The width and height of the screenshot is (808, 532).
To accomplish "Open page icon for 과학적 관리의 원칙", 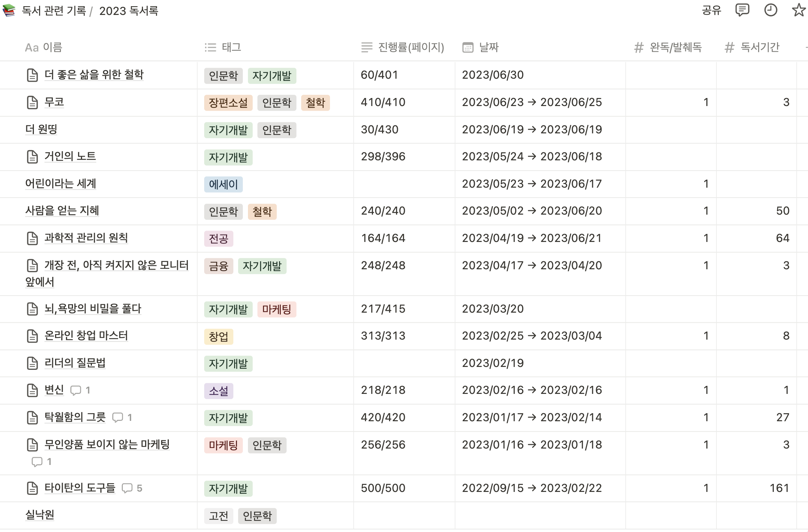I will (32, 238).
